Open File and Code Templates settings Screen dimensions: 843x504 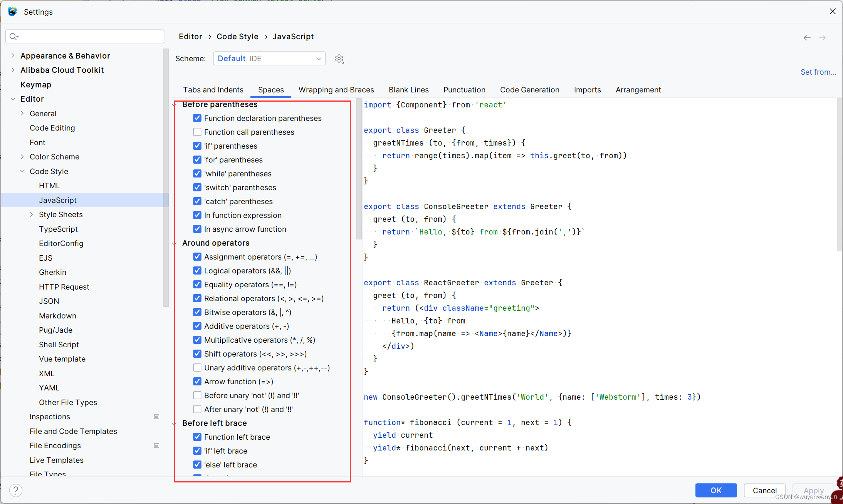pyautogui.click(x=73, y=431)
